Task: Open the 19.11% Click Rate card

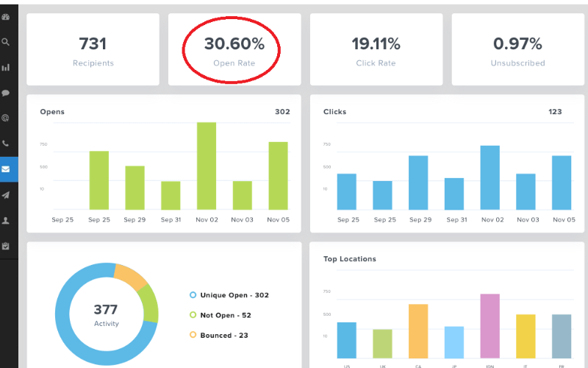Action: pyautogui.click(x=376, y=49)
